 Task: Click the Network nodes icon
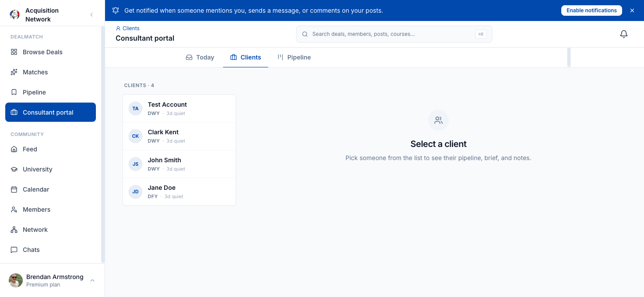[14, 230]
